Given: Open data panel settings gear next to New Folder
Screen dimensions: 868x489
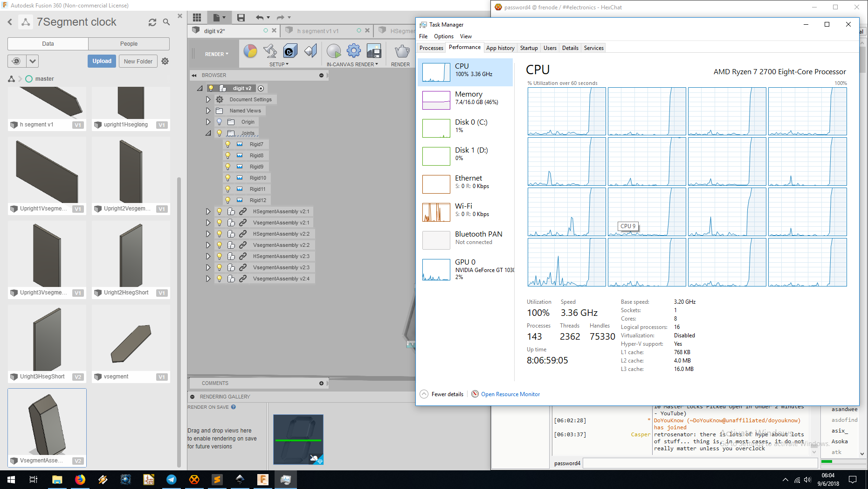Looking at the screenshot, I should tap(165, 61).
